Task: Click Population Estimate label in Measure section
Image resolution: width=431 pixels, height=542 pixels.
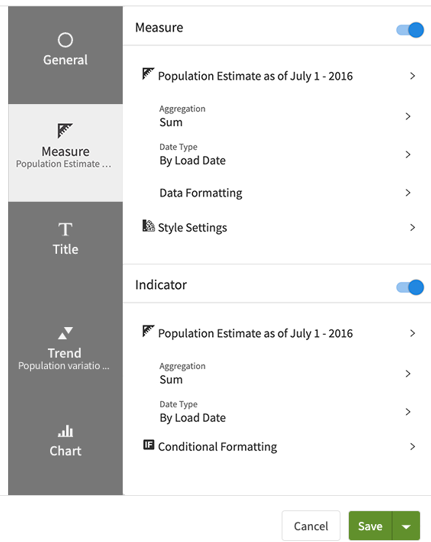Action: tap(255, 76)
